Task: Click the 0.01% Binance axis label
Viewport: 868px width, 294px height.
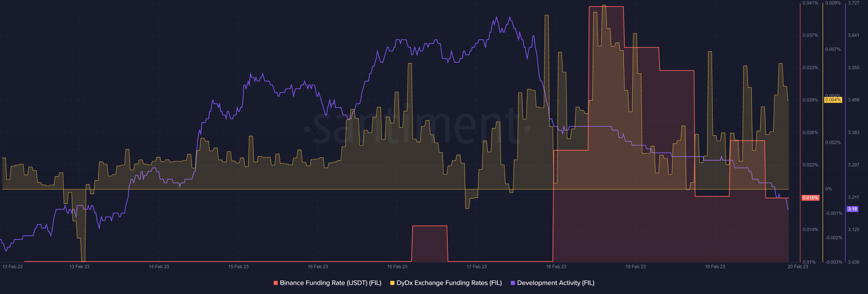Action: coord(809,262)
